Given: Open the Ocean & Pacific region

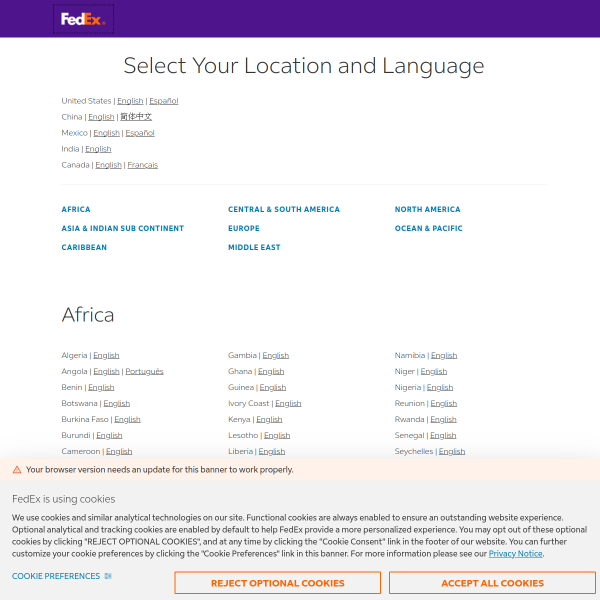Looking at the screenshot, I should click(429, 228).
